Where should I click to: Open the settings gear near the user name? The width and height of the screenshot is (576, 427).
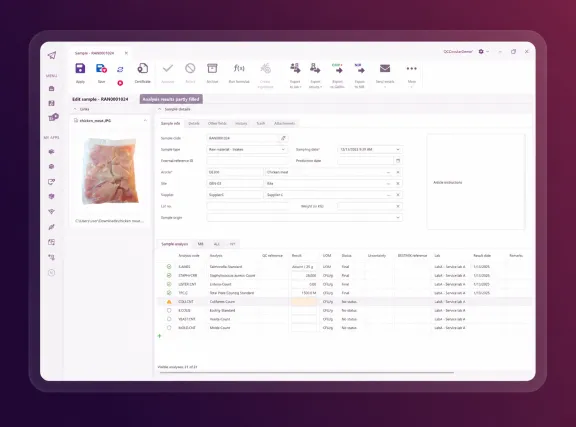[481, 52]
